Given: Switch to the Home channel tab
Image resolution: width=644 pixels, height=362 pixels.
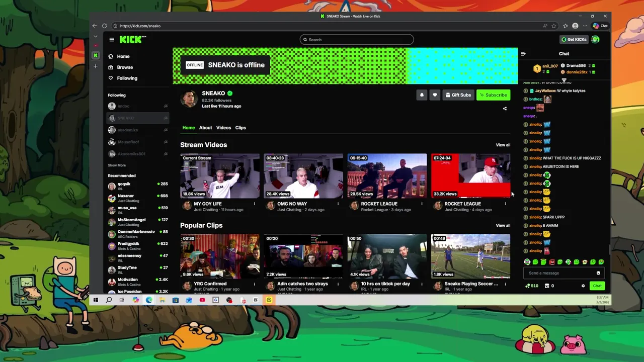Looking at the screenshot, I should pyautogui.click(x=189, y=128).
